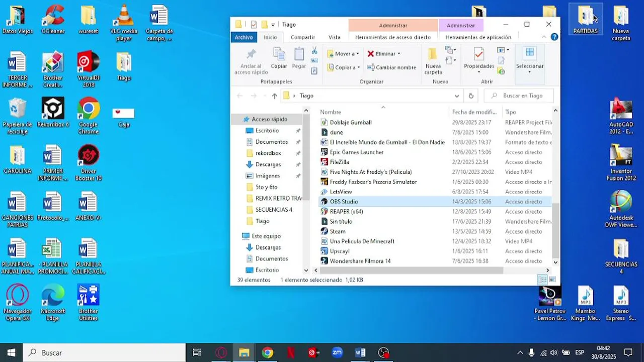Expand the Copiar a dropdown
The width and height of the screenshot is (644, 362).
(x=359, y=67)
